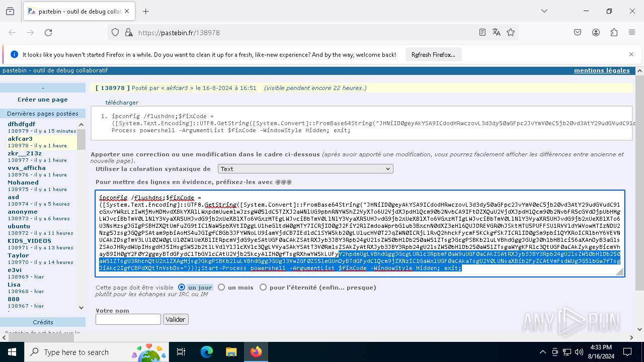
Task: Open e3vi paste entry
Action: click(x=15, y=270)
